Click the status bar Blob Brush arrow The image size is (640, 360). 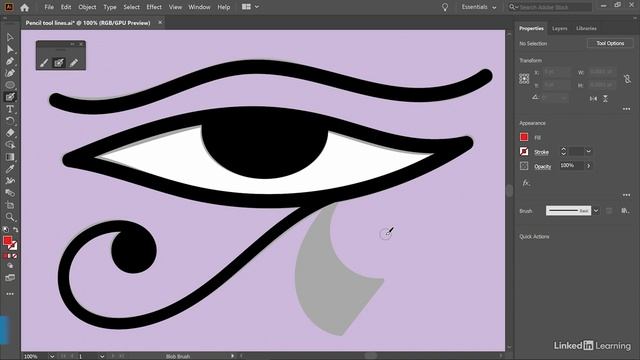[x=233, y=356]
